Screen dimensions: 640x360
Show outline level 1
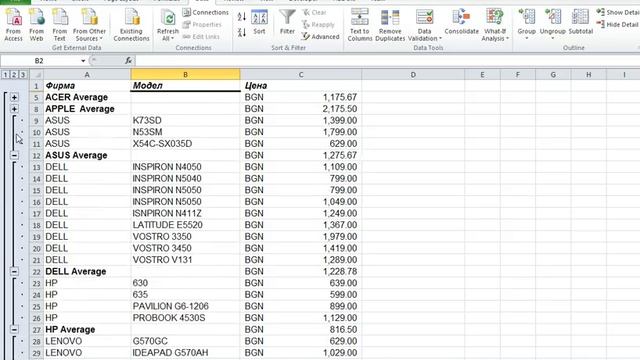[5, 75]
